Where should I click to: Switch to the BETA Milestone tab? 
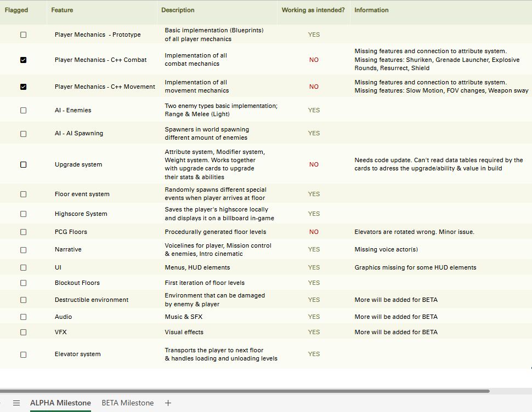click(x=128, y=403)
